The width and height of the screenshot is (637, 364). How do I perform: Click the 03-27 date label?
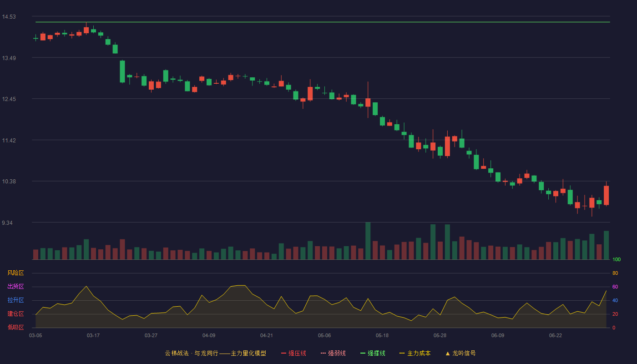[x=151, y=335]
